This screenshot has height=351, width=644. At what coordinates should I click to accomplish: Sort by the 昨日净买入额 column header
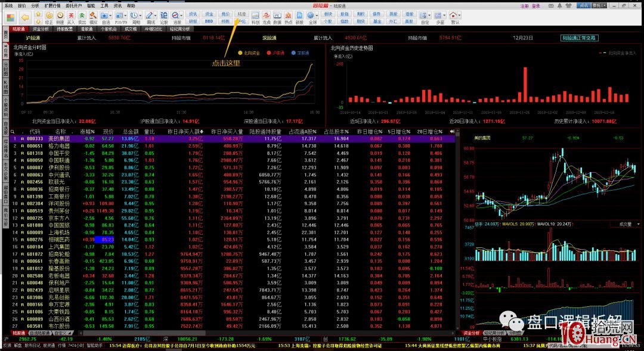185,132
